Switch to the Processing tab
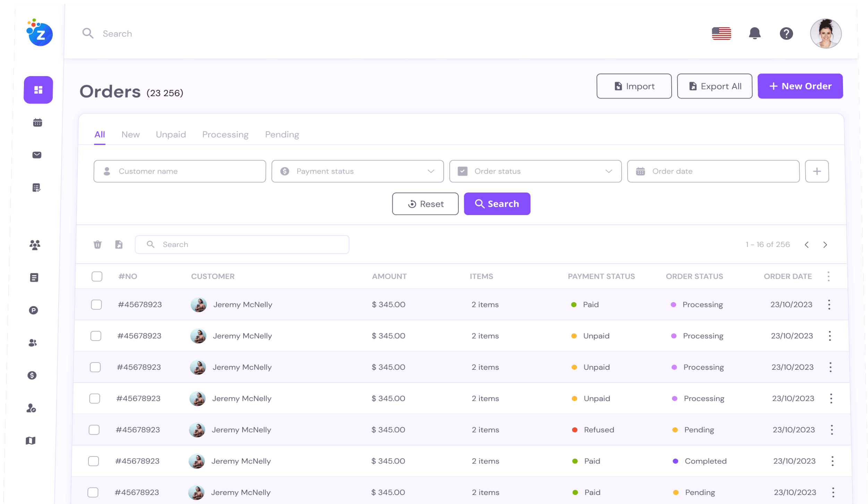 pos(225,135)
